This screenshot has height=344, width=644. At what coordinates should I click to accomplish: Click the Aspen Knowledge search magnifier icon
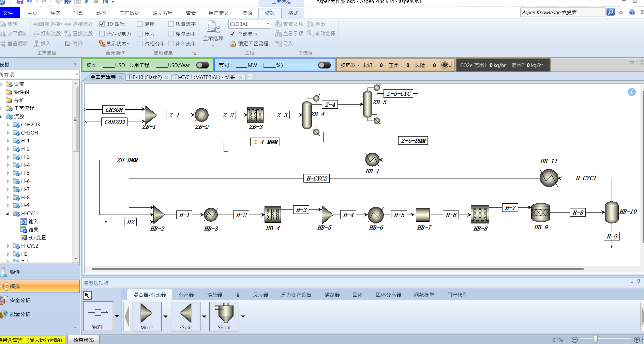click(611, 12)
